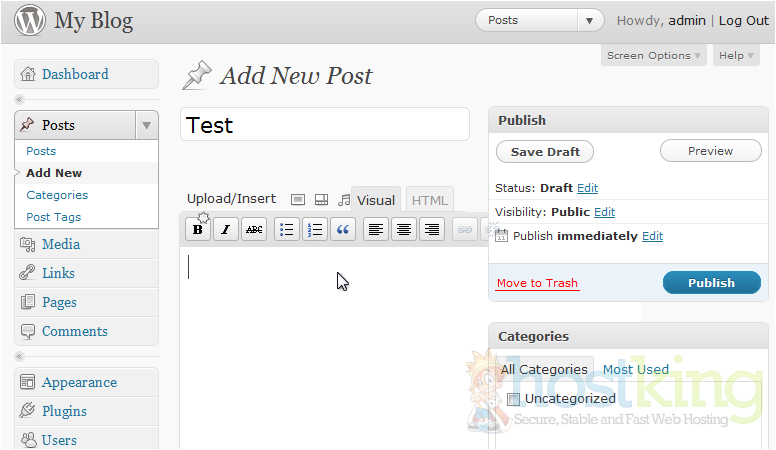Open the Posts dropdown in the header
The image size is (776, 450).
click(539, 20)
